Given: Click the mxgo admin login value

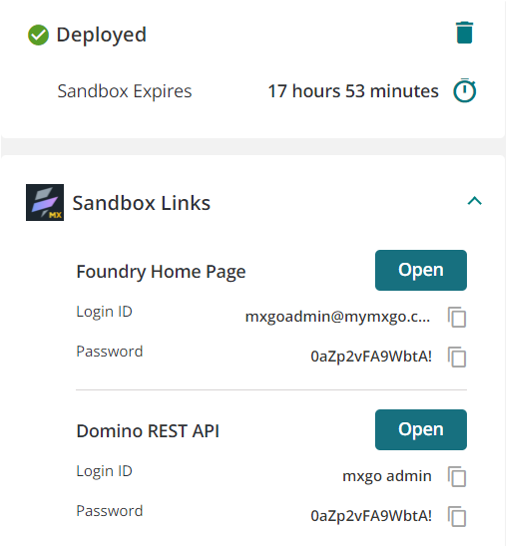Looking at the screenshot, I should (x=387, y=476).
